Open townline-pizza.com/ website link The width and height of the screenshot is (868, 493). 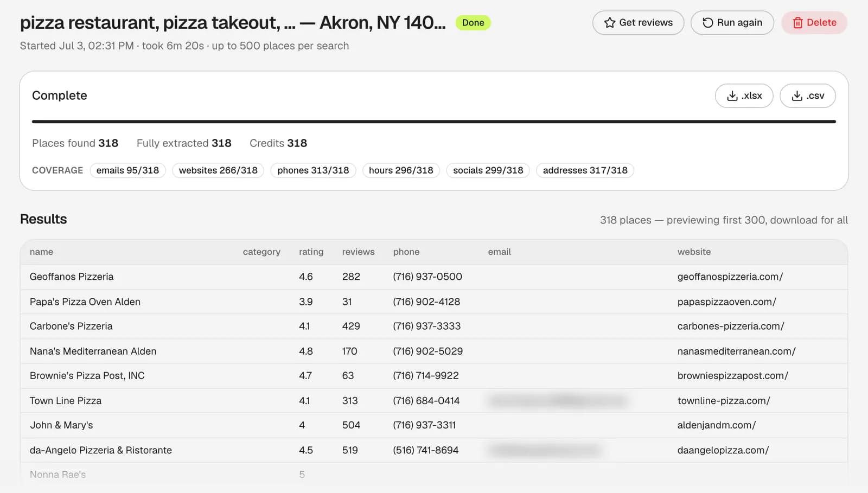pos(724,401)
